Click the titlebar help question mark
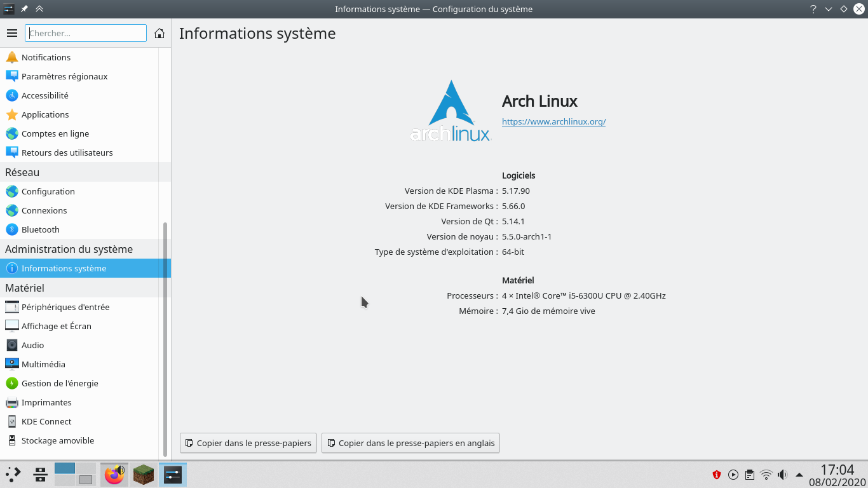Screen dimensions: 868x488 point(813,9)
